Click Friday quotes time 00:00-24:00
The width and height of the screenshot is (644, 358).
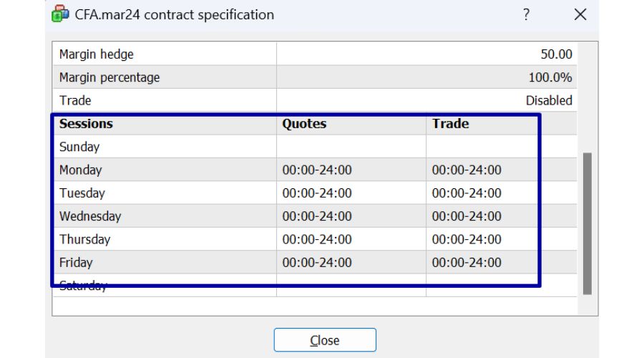click(317, 263)
